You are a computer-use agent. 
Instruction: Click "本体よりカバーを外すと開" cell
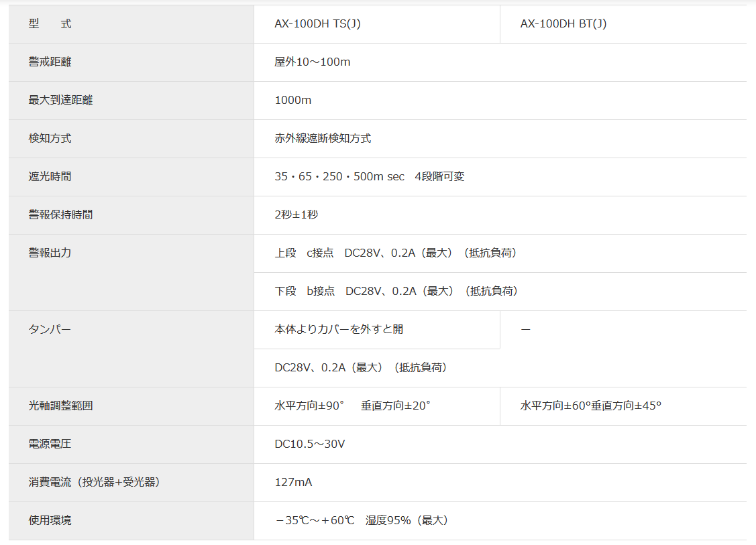click(x=377, y=330)
